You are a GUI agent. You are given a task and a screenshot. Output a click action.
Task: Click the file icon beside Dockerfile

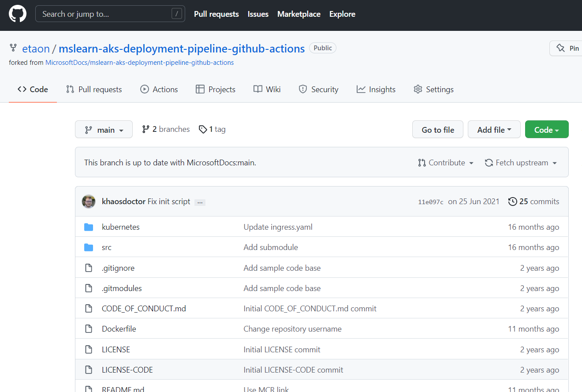[89, 329]
